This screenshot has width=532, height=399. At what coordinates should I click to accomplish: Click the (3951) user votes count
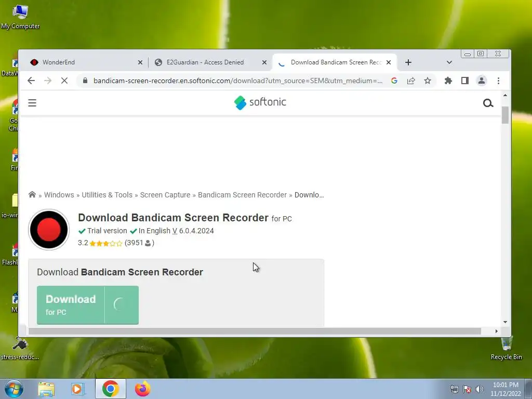[x=139, y=243]
